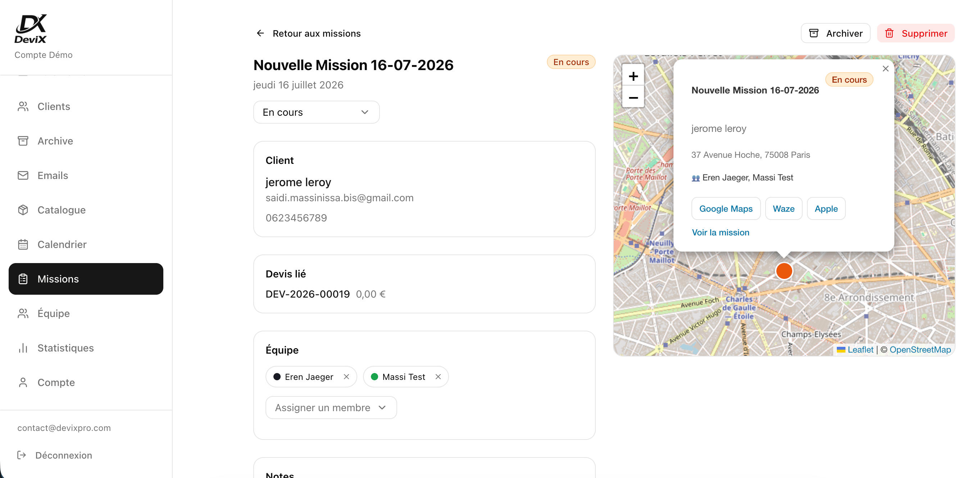Zoom in on the map
This screenshot has width=980, height=478.
[x=633, y=77]
